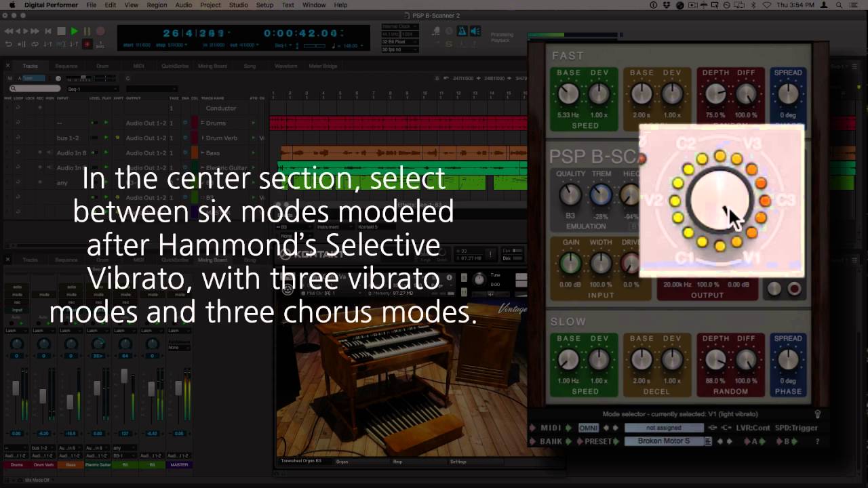Toggle the metronome click icon
Screen dimensions: 868x488
pos(462,31)
